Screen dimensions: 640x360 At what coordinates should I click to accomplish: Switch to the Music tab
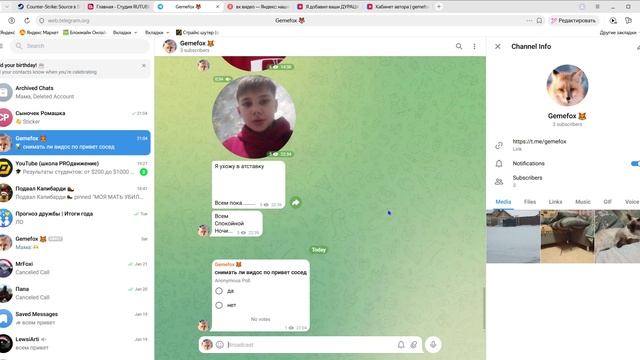(x=582, y=202)
